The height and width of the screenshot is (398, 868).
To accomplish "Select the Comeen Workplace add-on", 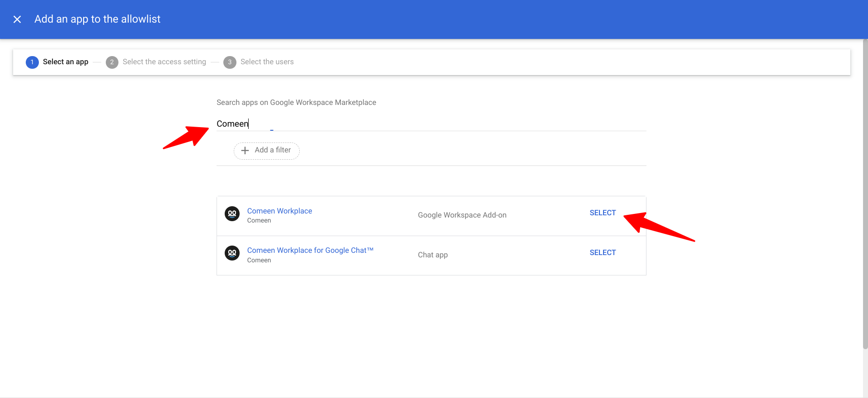I will coord(603,213).
